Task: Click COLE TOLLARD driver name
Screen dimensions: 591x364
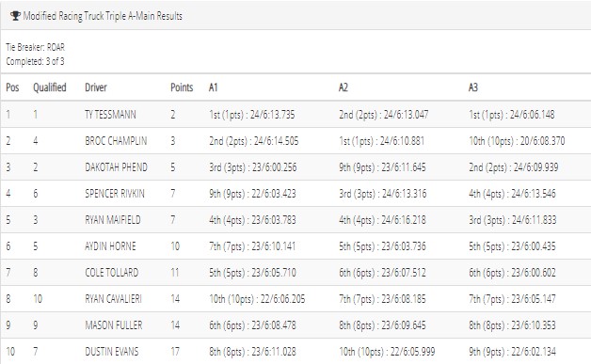Action: pyautogui.click(x=112, y=273)
